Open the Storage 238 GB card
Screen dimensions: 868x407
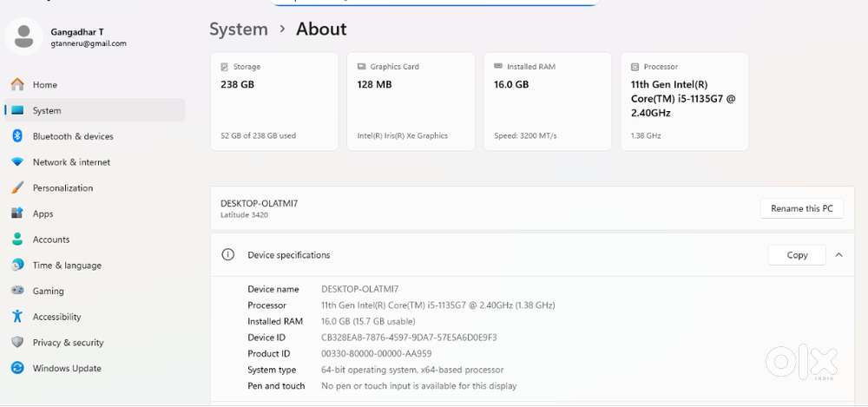click(274, 102)
